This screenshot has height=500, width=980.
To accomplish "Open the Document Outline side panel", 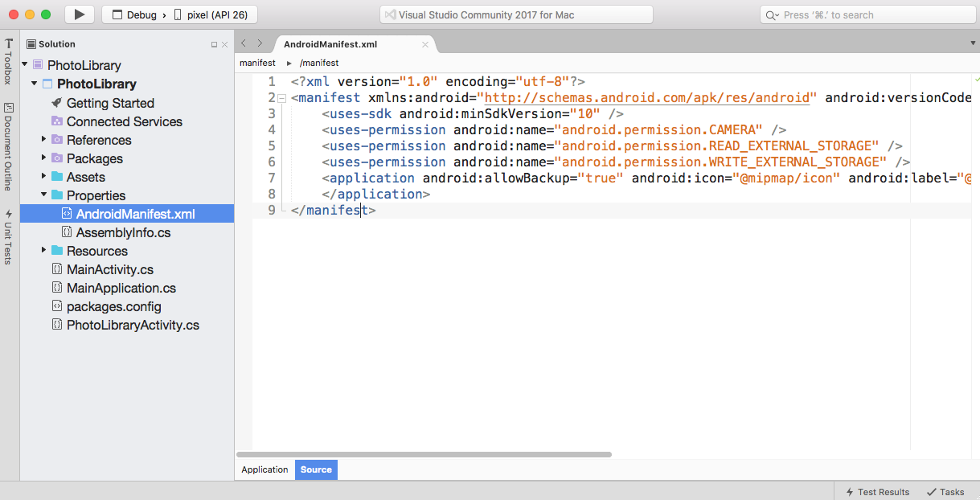I will (8, 145).
